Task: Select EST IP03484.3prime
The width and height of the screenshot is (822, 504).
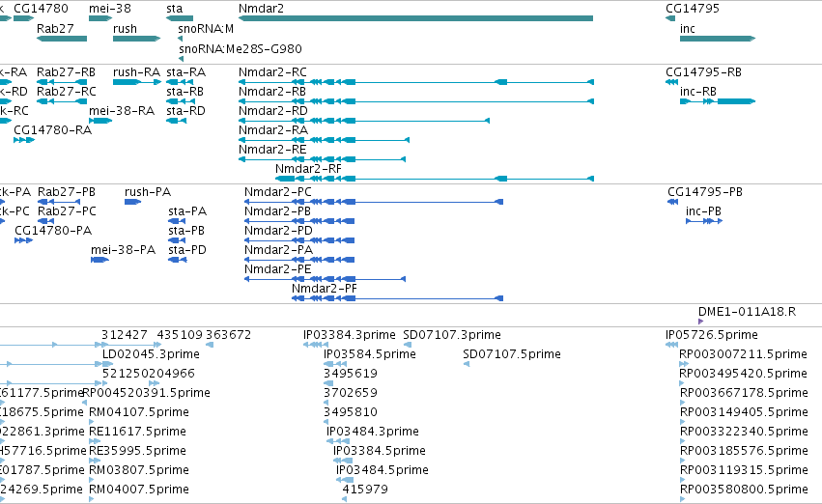Action: point(338,441)
